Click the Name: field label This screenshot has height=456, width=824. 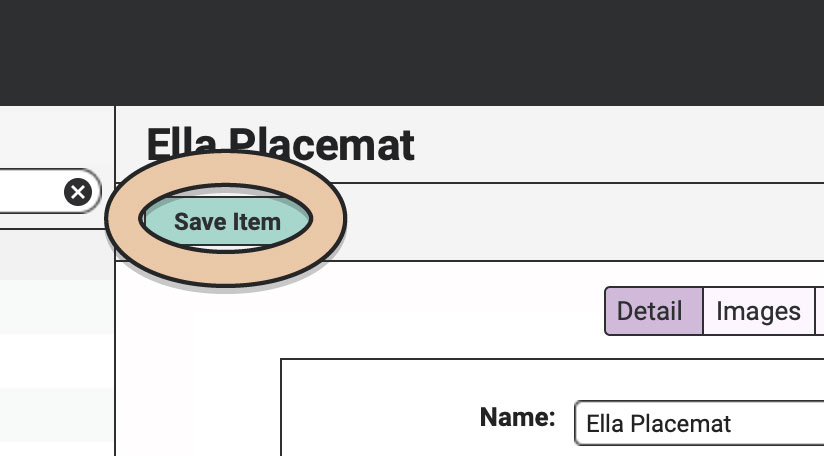pyautogui.click(x=517, y=417)
